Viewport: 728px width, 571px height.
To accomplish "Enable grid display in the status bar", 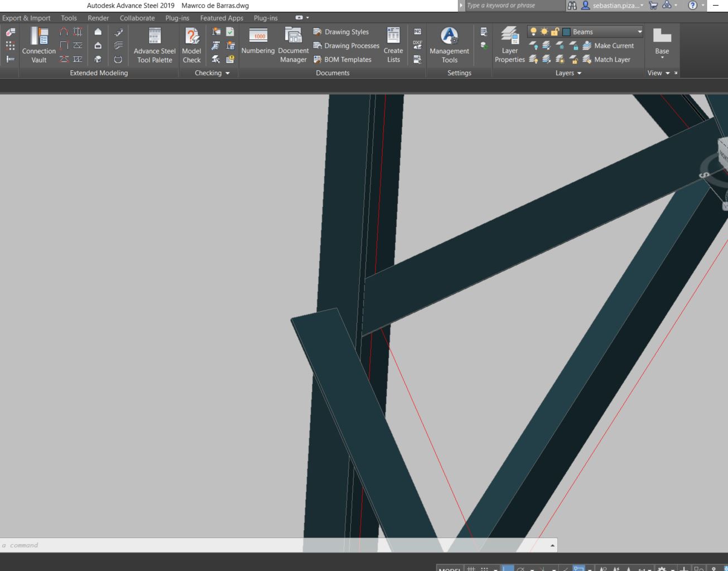I will (x=471, y=568).
